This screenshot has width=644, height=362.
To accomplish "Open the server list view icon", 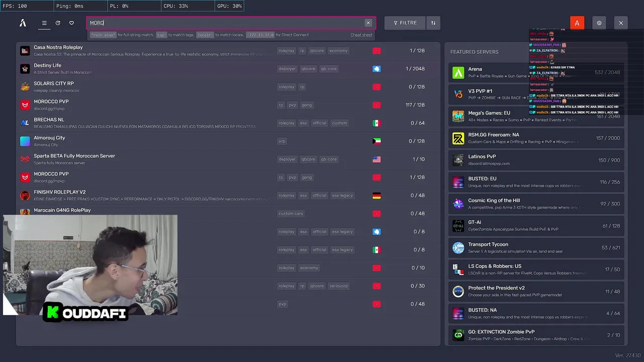I will [44, 23].
